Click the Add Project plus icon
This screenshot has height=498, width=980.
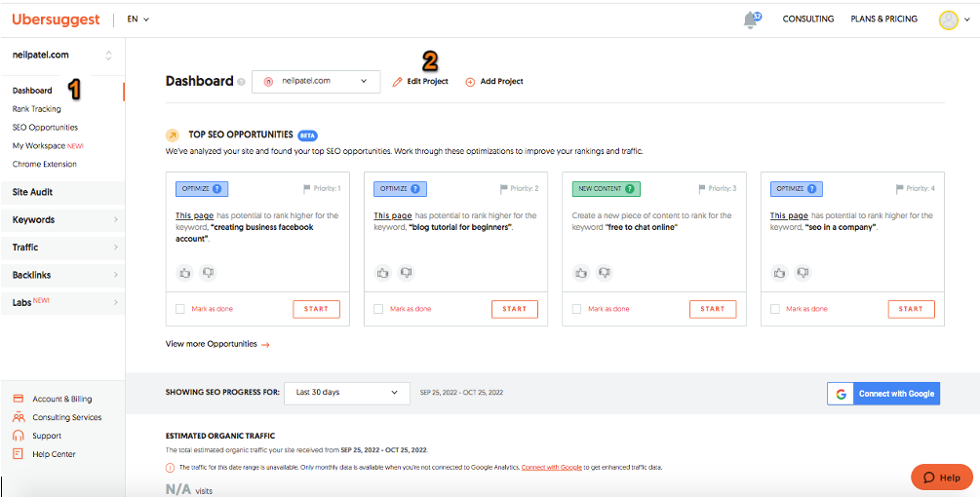(470, 82)
